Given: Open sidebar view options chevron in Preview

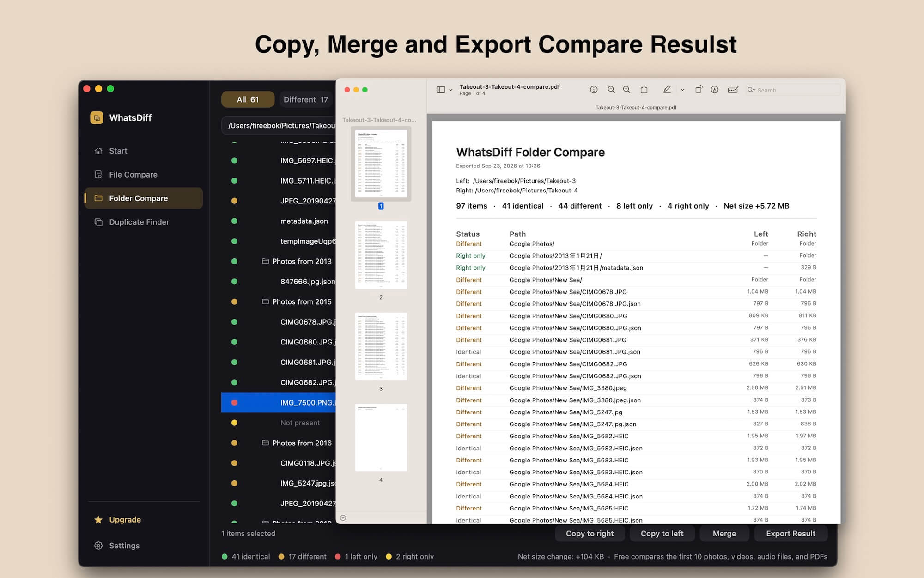Looking at the screenshot, I should [x=451, y=90].
